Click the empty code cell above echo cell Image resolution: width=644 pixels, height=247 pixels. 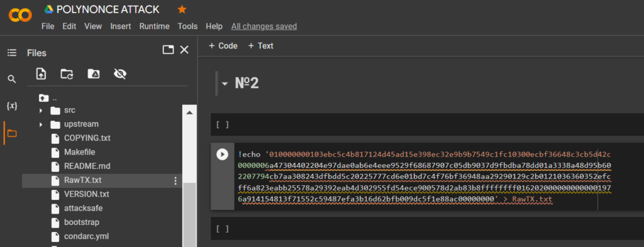pos(427,124)
